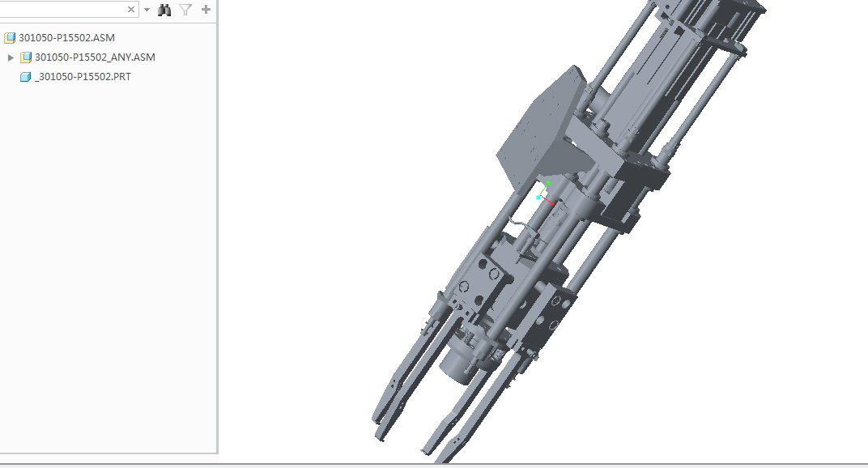Select _301050-P15502.PRT part
The image size is (868, 468).
(83, 76)
